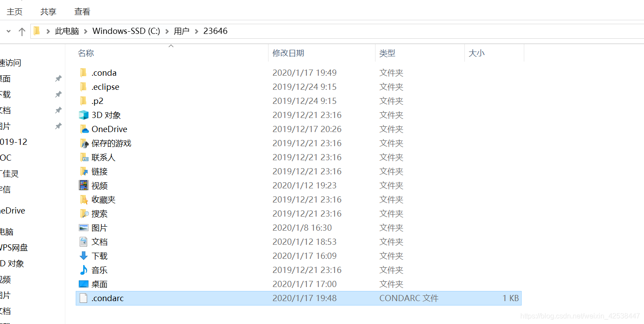Open recent locations dropdown arrow
Viewport: 644px width, 324px height.
(x=8, y=31)
